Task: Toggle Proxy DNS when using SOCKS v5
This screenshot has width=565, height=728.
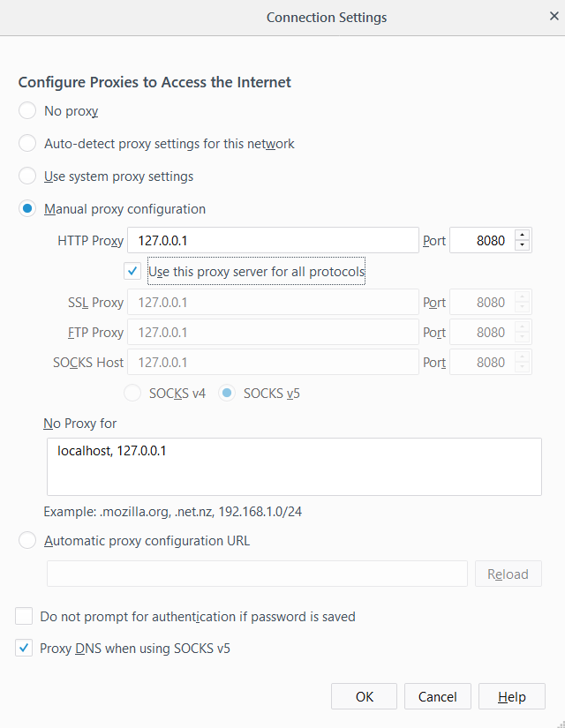Action: coord(24,649)
